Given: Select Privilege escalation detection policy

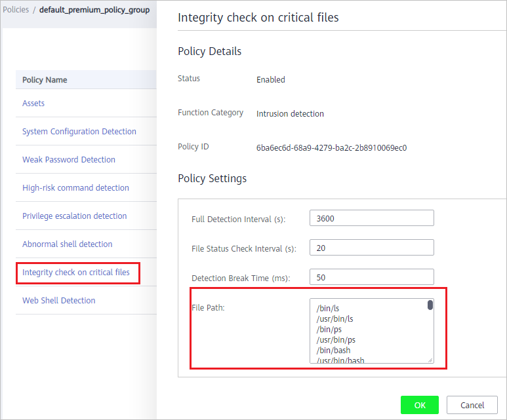Looking at the screenshot, I should pos(74,216).
